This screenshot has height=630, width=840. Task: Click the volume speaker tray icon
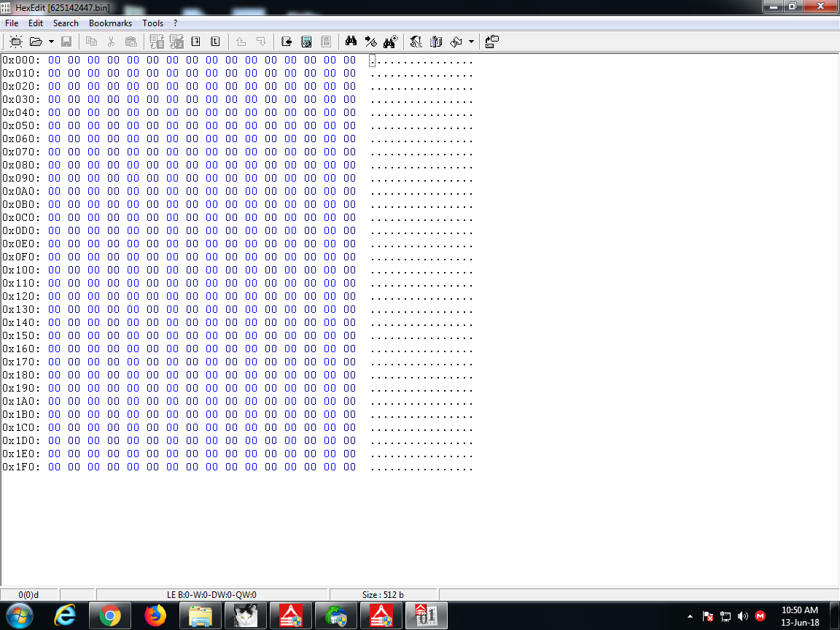743,616
